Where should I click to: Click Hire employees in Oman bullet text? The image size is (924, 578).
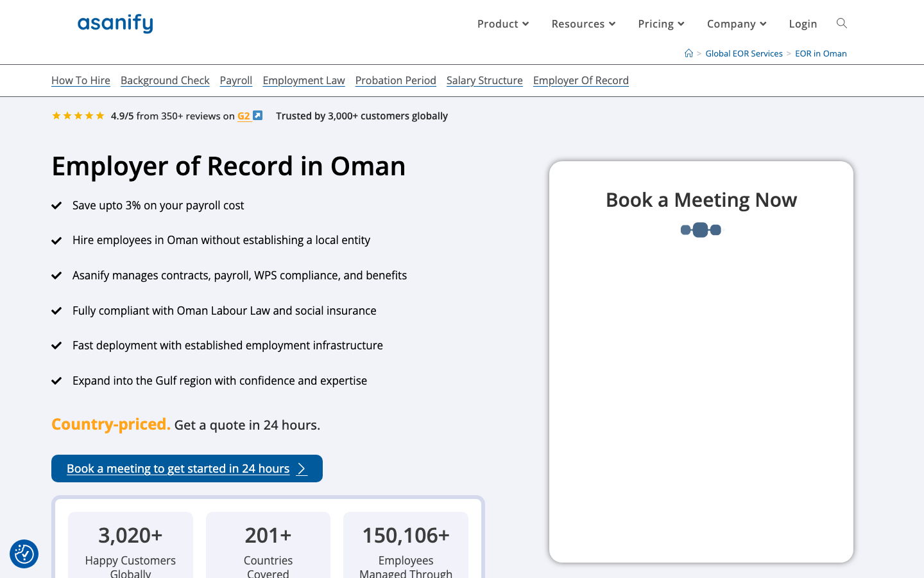221,240
